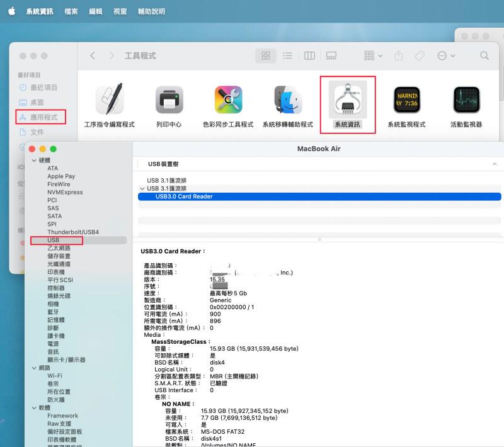Screen dimensions: 504x447
Task: Open 活動監視器 (Activity Monitor)
Action: point(466,101)
